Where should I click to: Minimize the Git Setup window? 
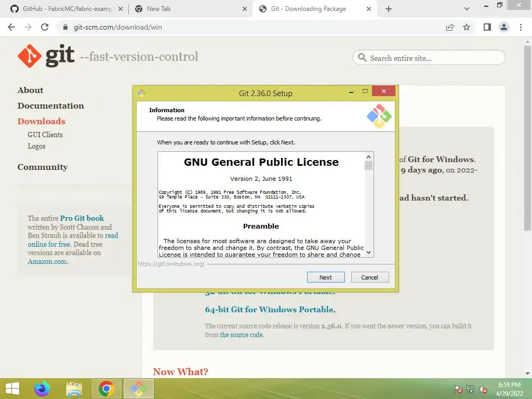click(351, 92)
